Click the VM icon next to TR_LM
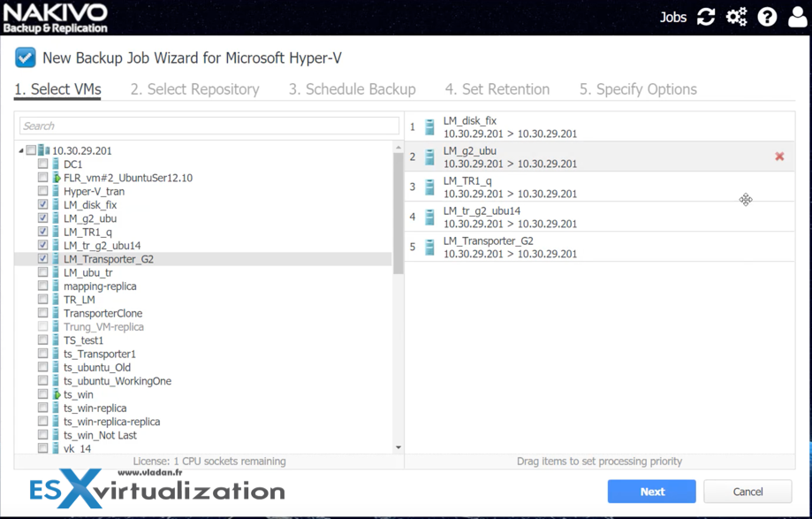Screen dimensions: 812x519 [x=56, y=300]
